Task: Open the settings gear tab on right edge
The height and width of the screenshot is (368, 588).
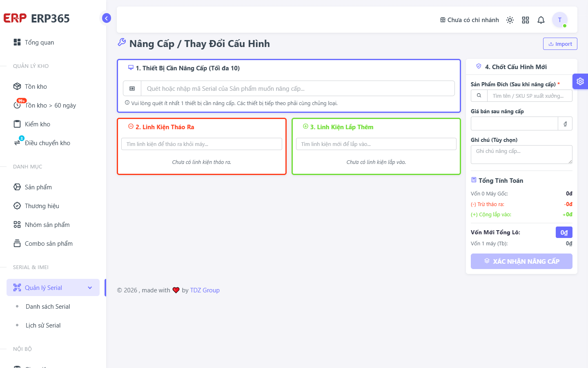Action: point(580,81)
